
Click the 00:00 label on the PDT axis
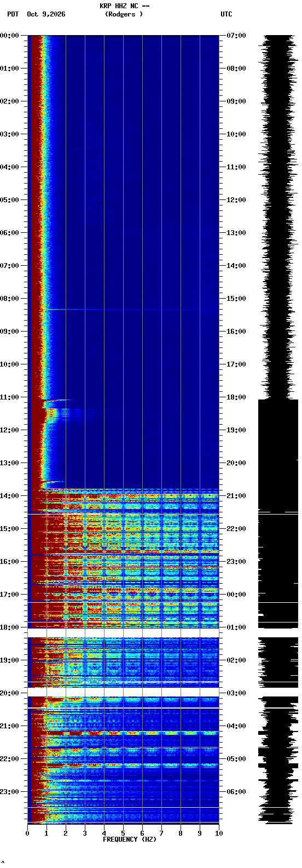(9, 36)
